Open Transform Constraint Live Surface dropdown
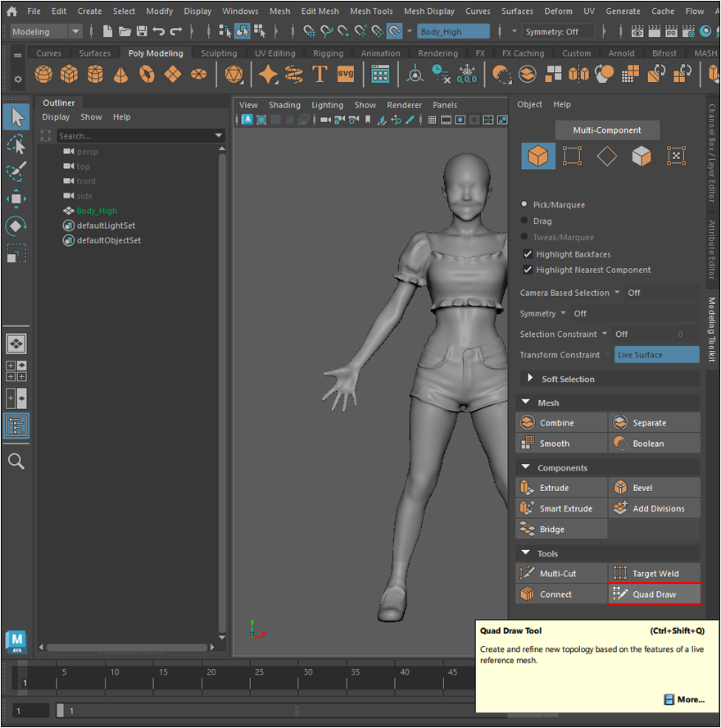This screenshot has height=728, width=721. click(x=656, y=355)
